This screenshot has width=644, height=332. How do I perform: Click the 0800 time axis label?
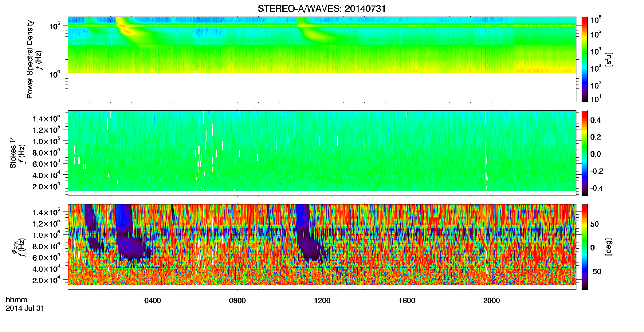click(x=237, y=301)
